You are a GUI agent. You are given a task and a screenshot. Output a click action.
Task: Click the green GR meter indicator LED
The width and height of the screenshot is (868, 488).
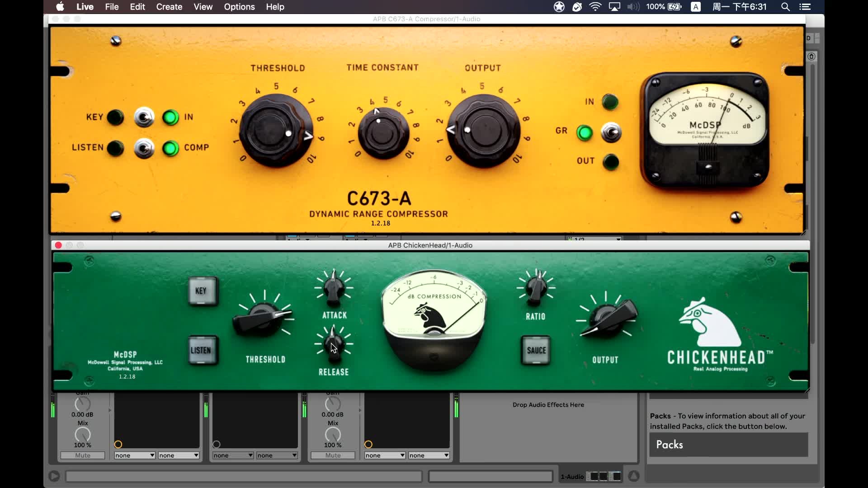585,133
